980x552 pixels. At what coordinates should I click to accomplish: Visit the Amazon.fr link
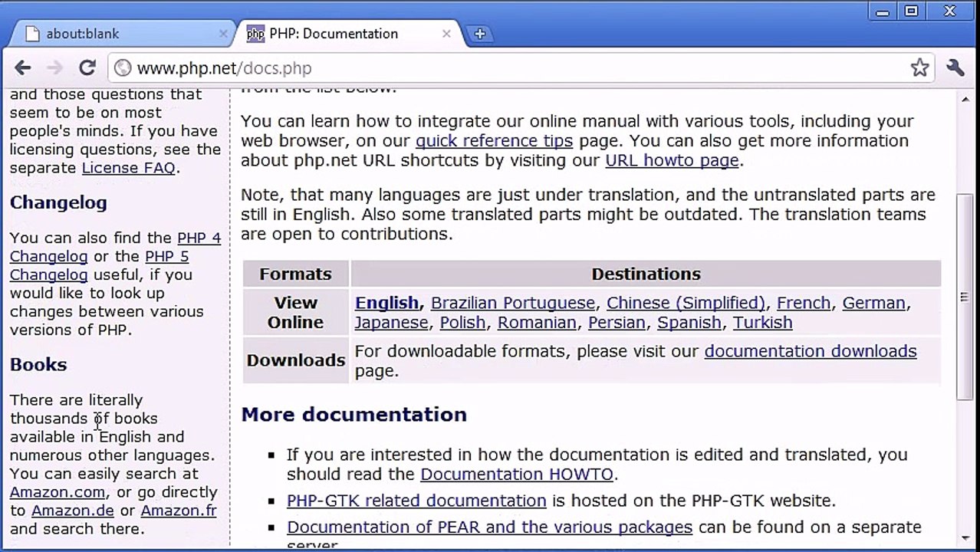pyautogui.click(x=179, y=511)
